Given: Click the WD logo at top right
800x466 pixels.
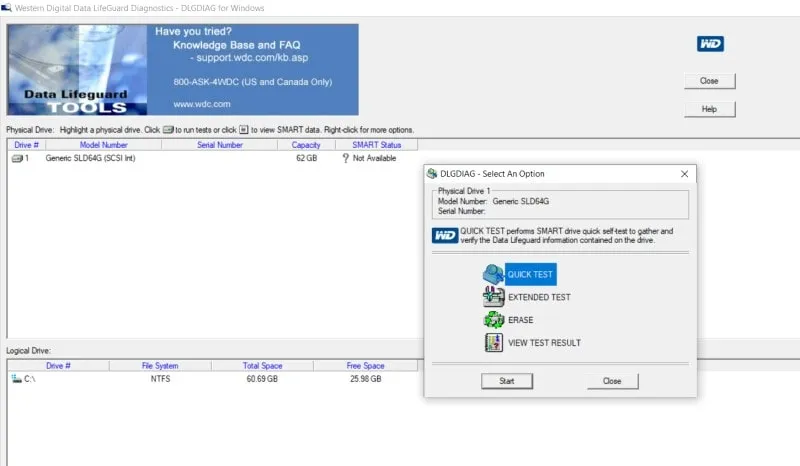Looking at the screenshot, I should coord(710,44).
